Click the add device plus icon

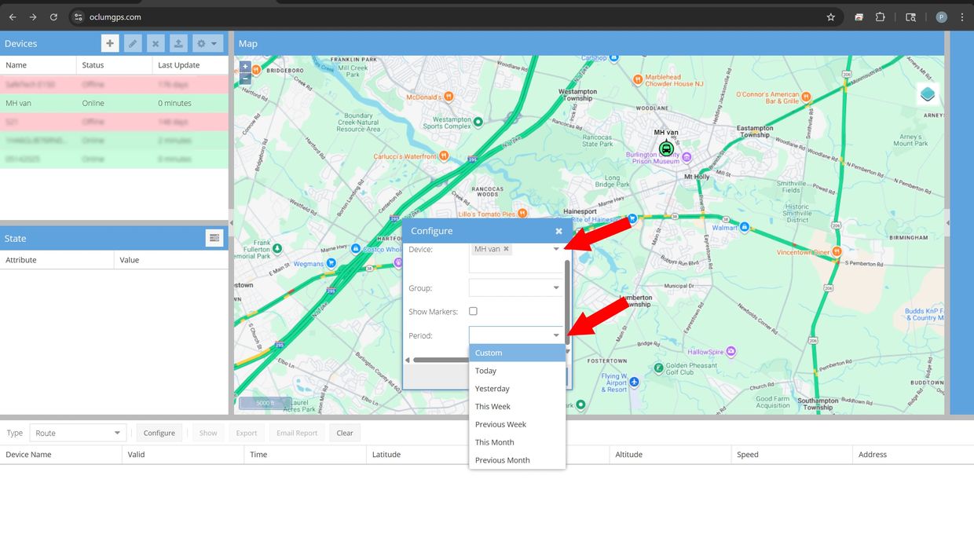click(x=110, y=44)
